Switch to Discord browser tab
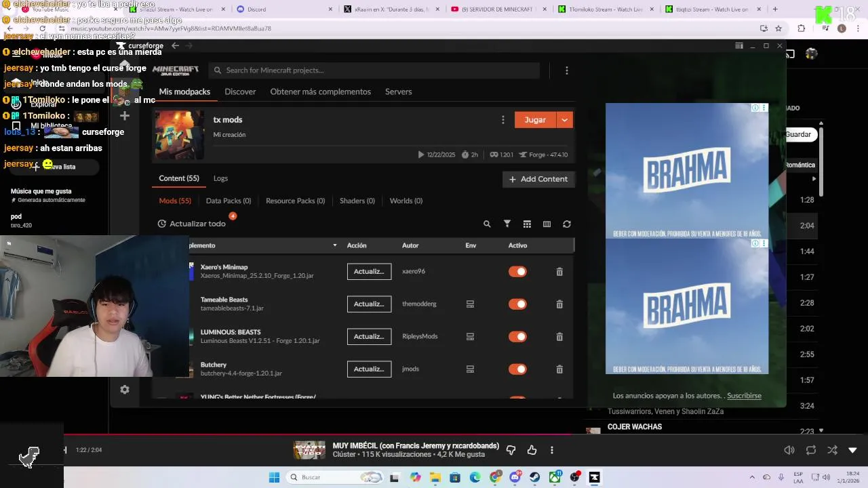The image size is (868, 488). (283, 9)
